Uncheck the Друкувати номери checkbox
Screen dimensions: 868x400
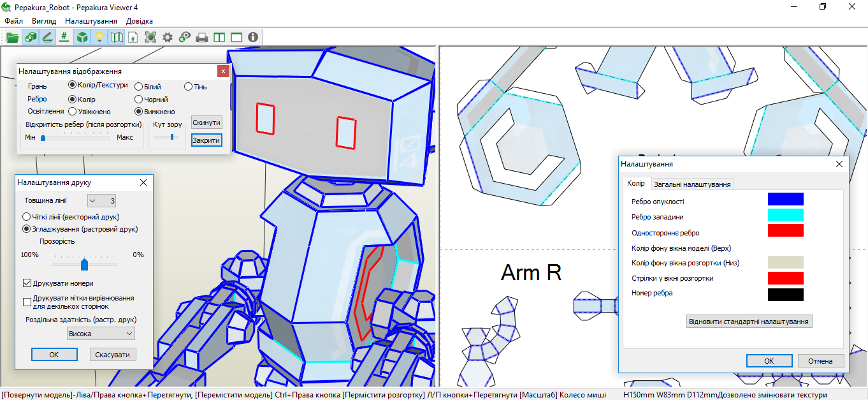27,283
